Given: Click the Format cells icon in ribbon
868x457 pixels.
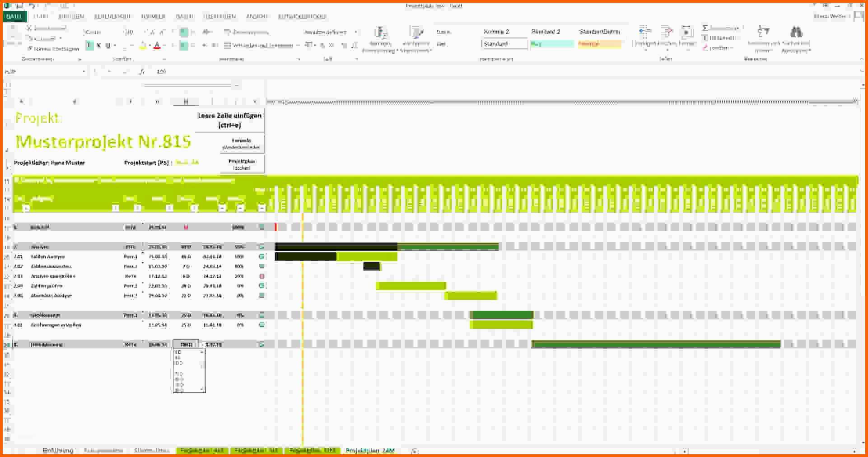Looking at the screenshot, I should click(686, 32).
